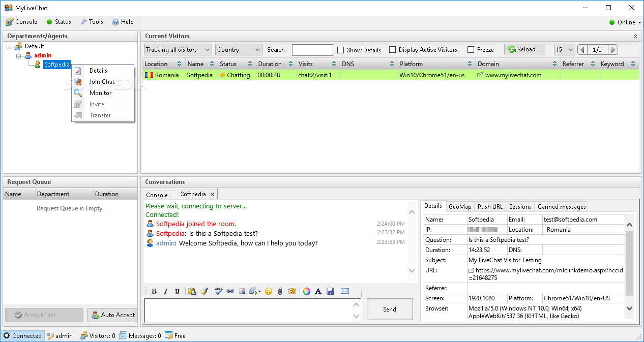This screenshot has height=342, width=644.
Task: Switch to the Push URL tab
Action: pyautogui.click(x=490, y=207)
